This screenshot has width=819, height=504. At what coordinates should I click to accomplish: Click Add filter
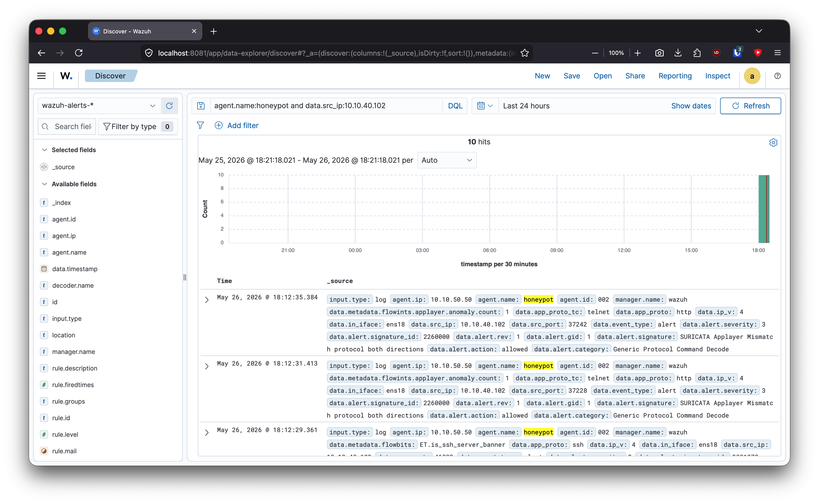[x=236, y=125]
